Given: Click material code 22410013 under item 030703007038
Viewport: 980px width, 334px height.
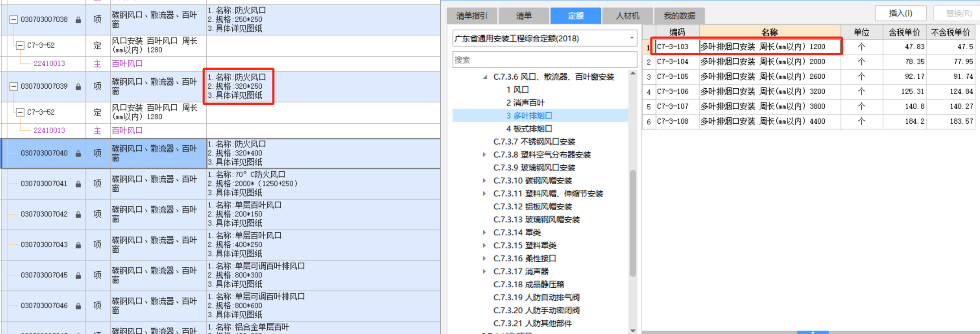Looking at the screenshot, I should [x=49, y=64].
